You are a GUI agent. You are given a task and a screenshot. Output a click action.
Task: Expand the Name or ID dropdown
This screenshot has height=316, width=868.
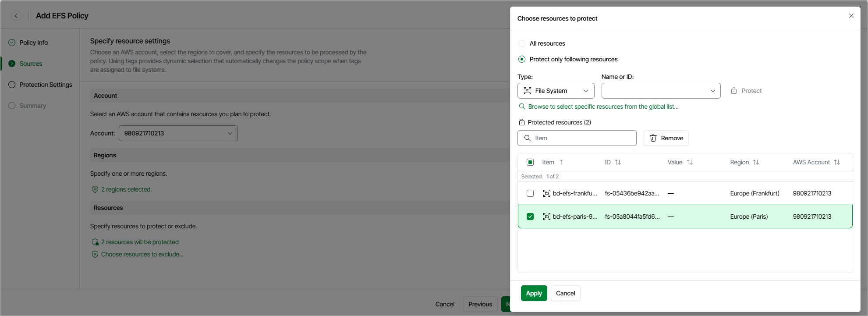click(661, 91)
